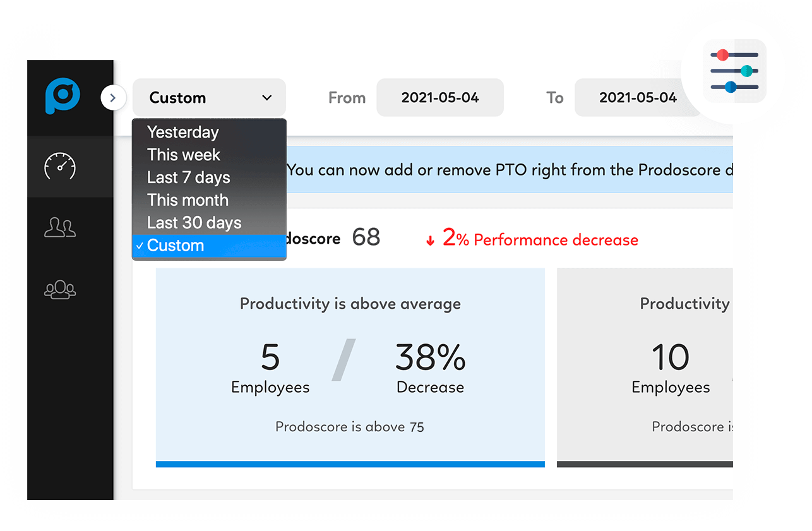
Task: Click the dropdown arrow beside Custom
Action: pyautogui.click(x=266, y=98)
